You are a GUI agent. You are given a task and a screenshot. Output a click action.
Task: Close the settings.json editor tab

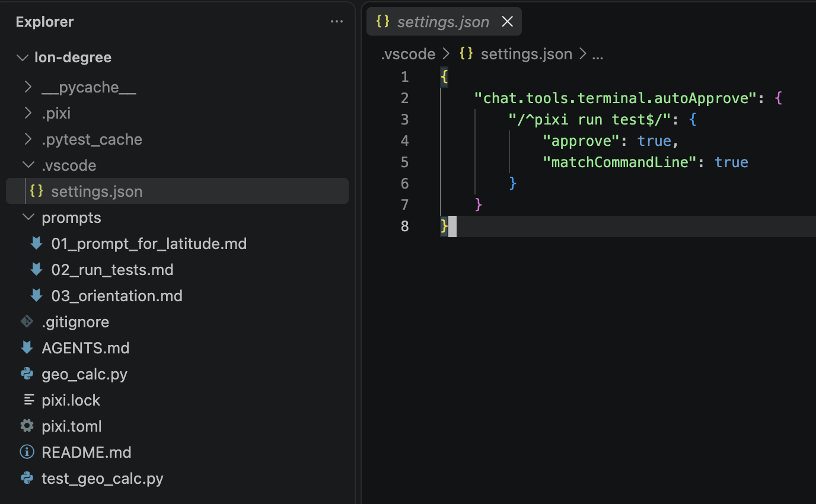[x=507, y=22]
